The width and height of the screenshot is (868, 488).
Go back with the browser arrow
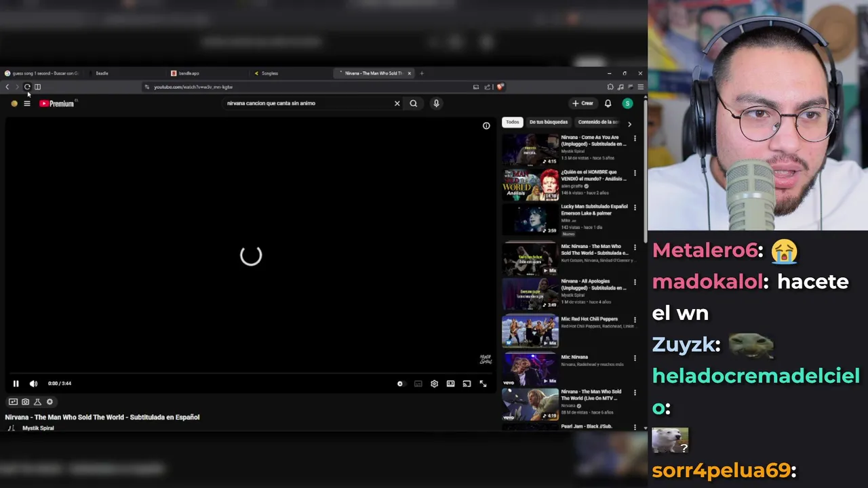point(7,87)
